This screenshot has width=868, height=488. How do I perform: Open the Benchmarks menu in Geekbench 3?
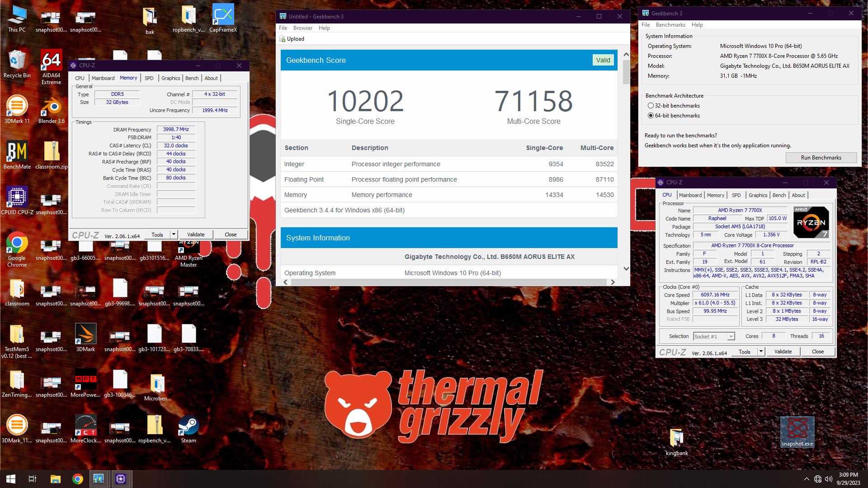[670, 25]
